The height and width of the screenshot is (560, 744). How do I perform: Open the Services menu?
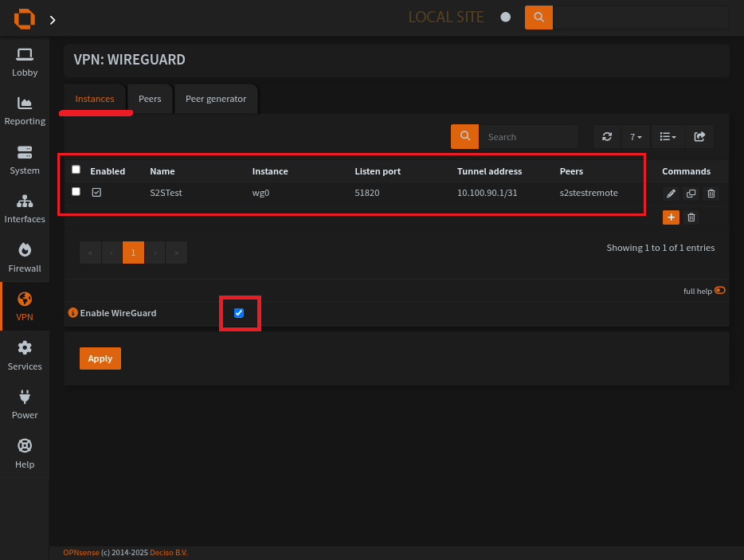[x=25, y=356]
